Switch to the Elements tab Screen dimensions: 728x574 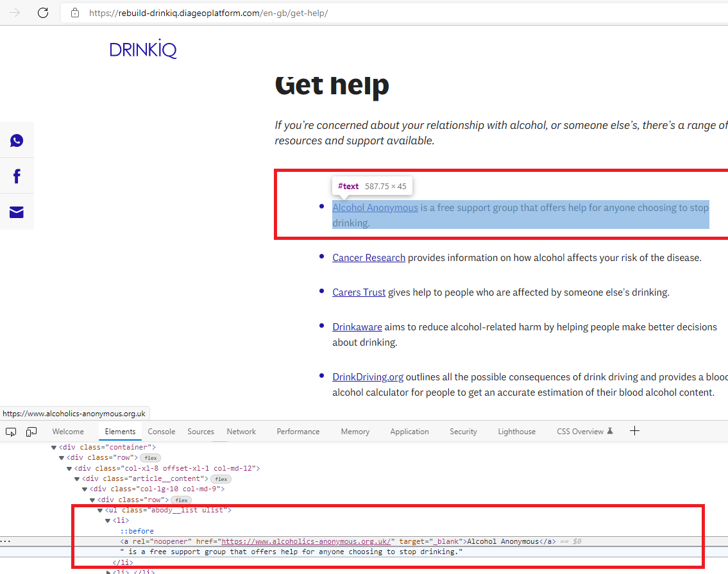click(x=120, y=432)
